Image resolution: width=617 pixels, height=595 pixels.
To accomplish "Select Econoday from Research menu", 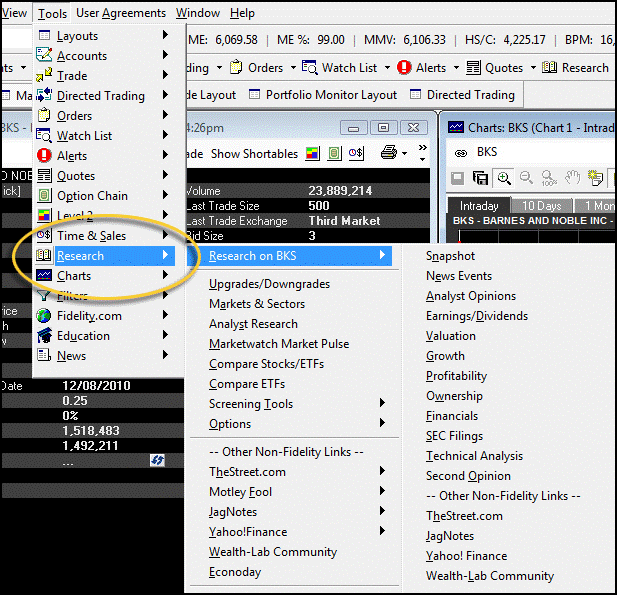I will (x=235, y=572).
